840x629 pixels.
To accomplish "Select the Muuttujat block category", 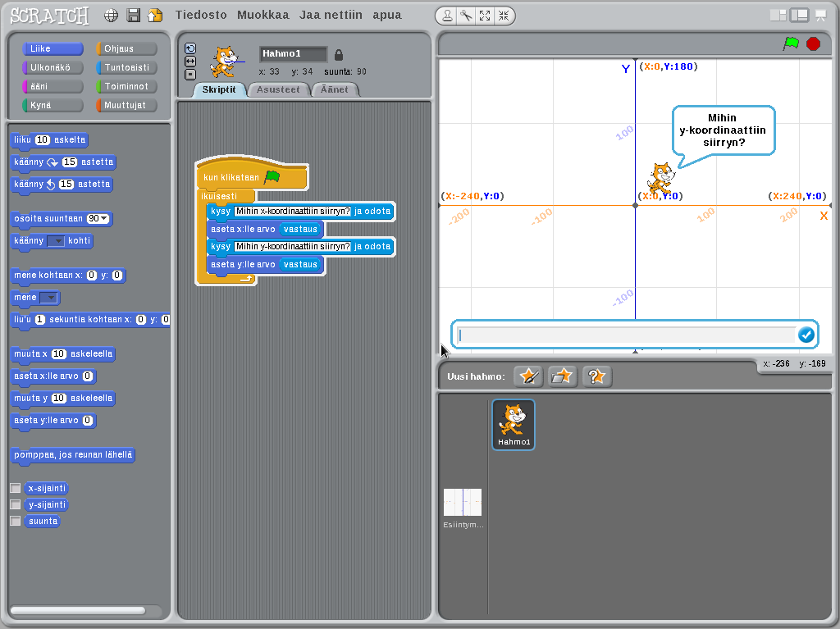I will pyautogui.click(x=126, y=105).
